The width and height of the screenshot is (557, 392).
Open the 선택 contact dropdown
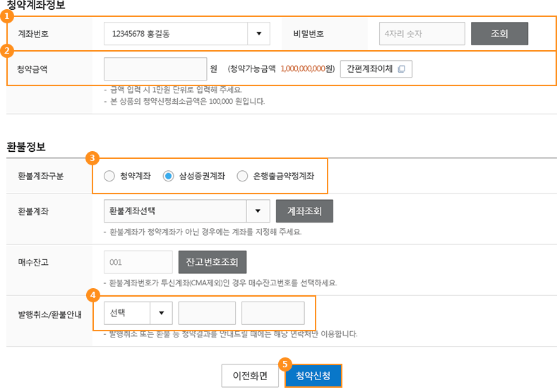tap(138, 313)
